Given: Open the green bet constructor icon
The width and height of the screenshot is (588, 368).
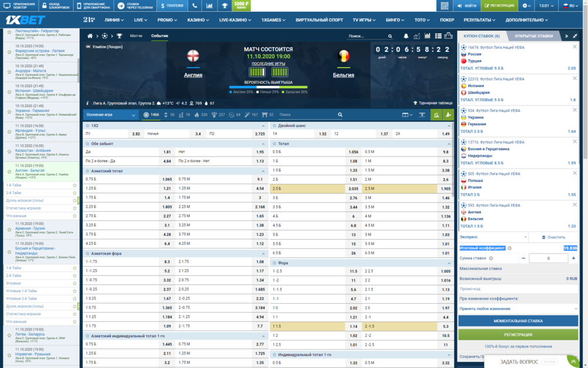Looking at the screenshot, I should 436,115.
